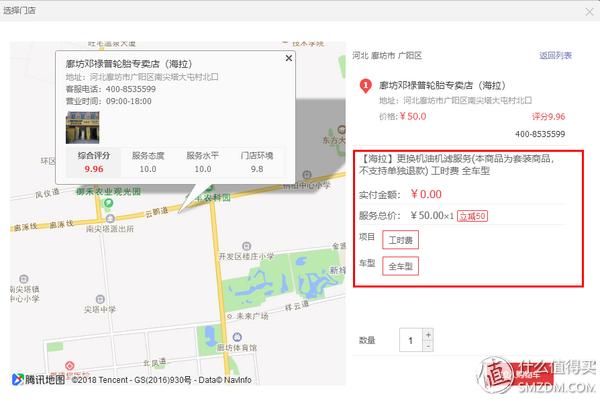Select the red number 1 store marker

365,86
